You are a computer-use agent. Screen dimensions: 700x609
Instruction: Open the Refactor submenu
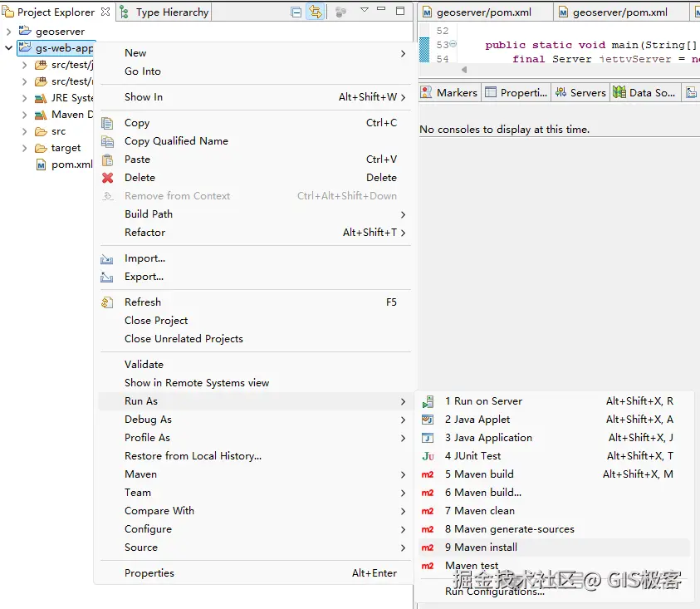tap(256, 233)
